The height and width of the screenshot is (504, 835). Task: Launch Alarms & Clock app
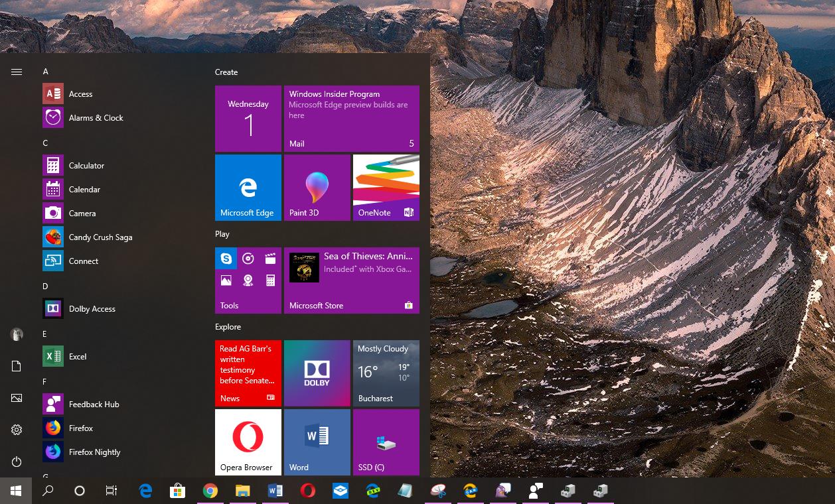pyautogui.click(x=119, y=118)
